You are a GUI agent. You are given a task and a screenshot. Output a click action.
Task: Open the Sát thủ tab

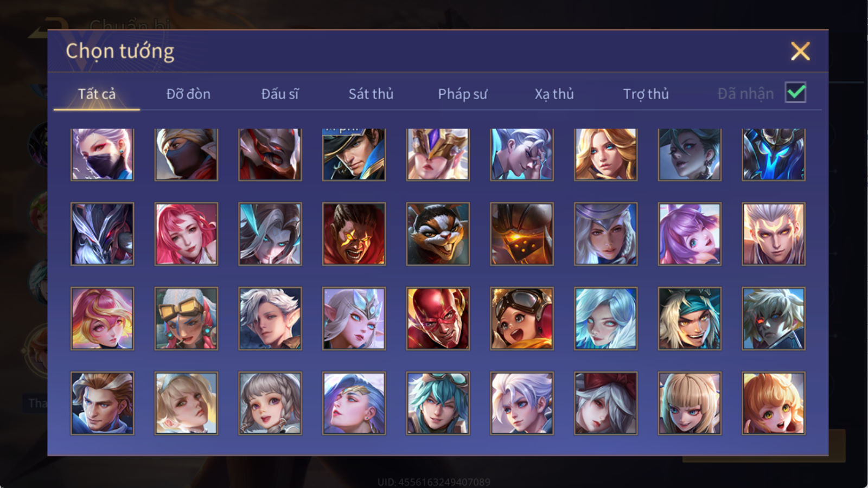click(371, 94)
